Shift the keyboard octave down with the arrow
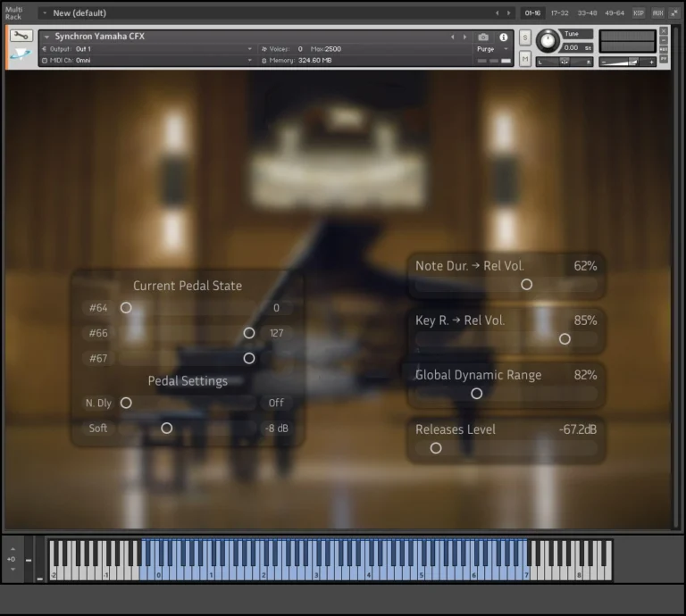686x616 pixels. (13, 570)
